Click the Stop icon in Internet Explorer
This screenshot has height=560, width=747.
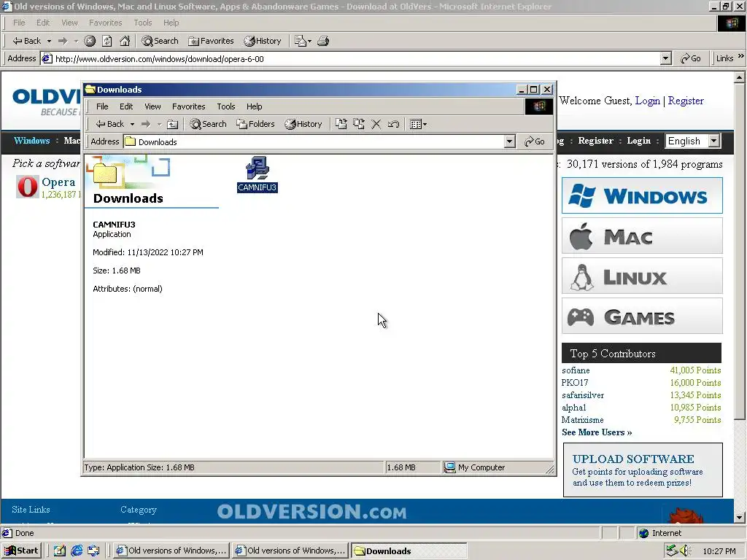90,41
